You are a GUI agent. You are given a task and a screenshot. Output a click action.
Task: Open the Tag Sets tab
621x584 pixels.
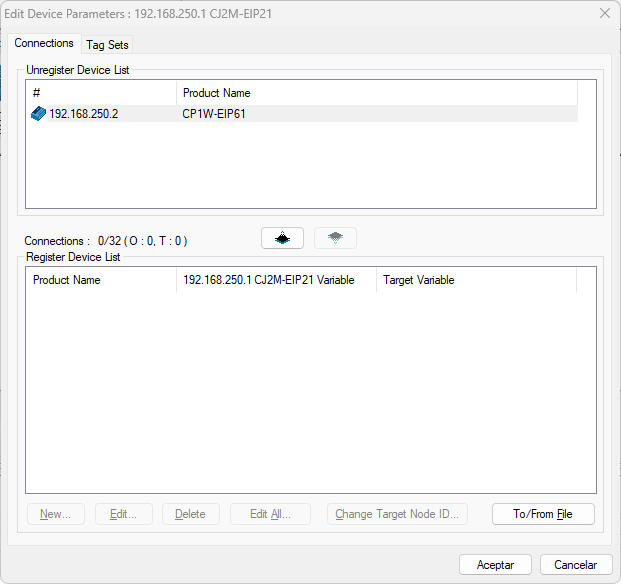pyautogui.click(x=107, y=45)
